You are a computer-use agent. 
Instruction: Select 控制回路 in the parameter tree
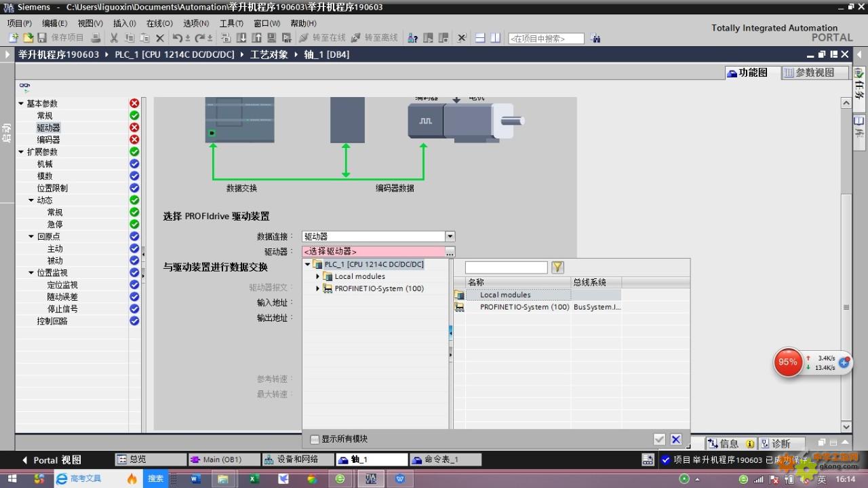[x=52, y=321]
